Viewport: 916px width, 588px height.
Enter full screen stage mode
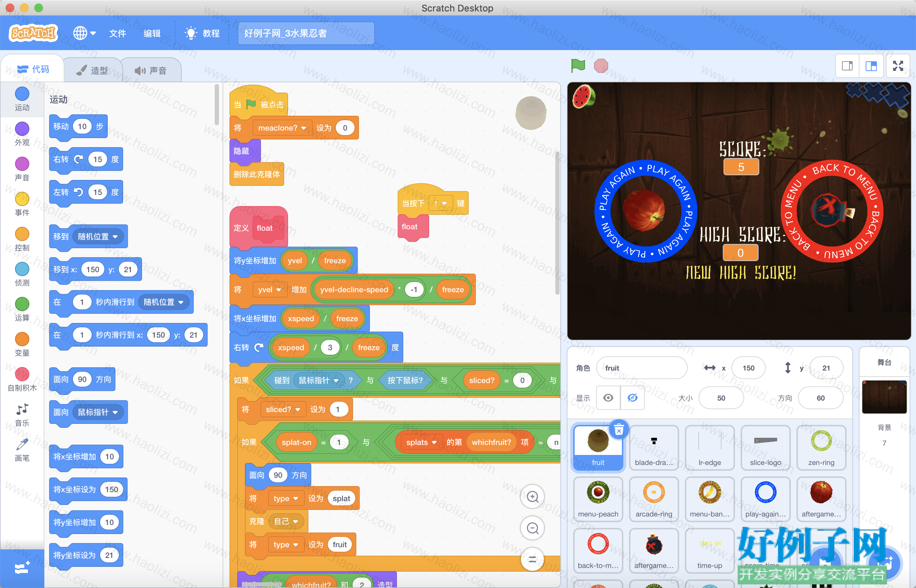(898, 66)
